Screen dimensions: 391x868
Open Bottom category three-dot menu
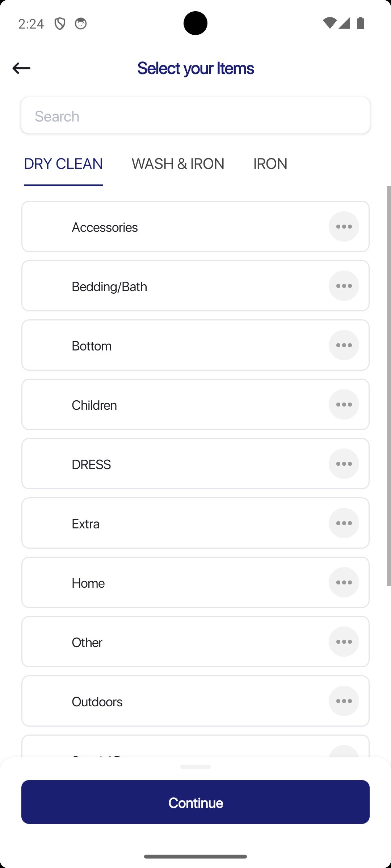coord(344,345)
